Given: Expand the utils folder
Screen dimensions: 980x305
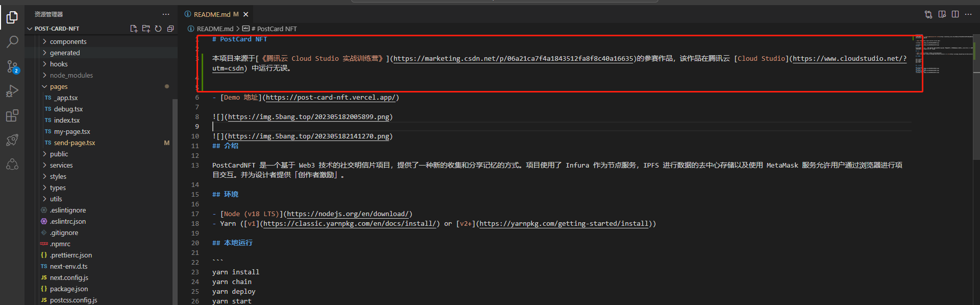Looking at the screenshot, I should click(56, 199).
